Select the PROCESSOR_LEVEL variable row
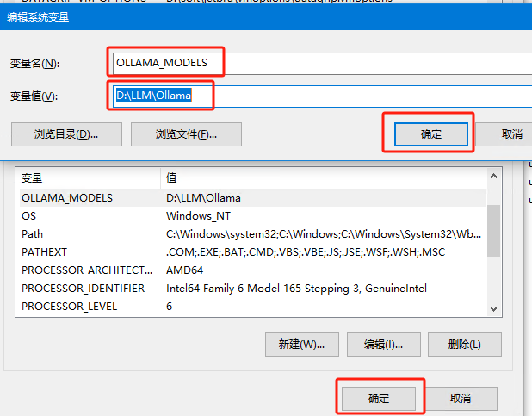 [x=253, y=307]
